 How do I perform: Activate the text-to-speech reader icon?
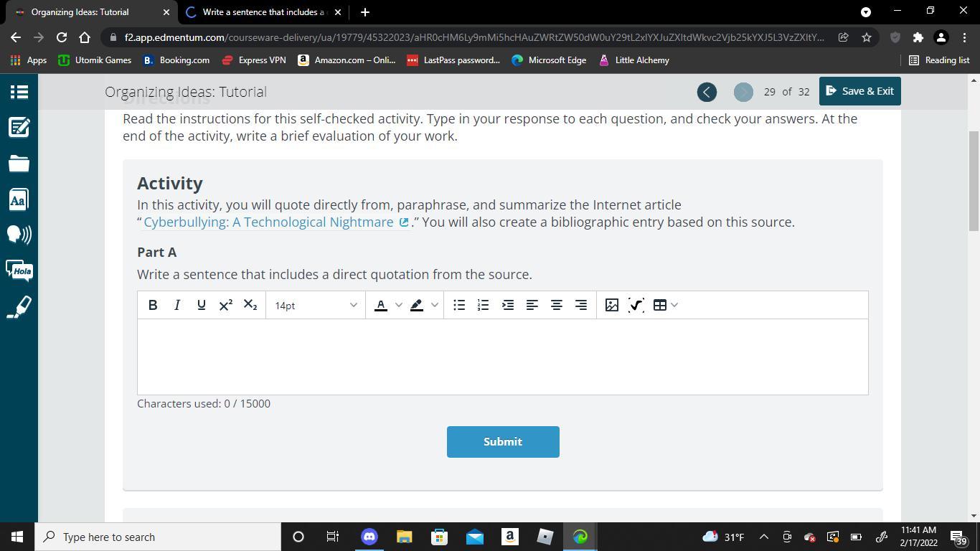[19, 235]
